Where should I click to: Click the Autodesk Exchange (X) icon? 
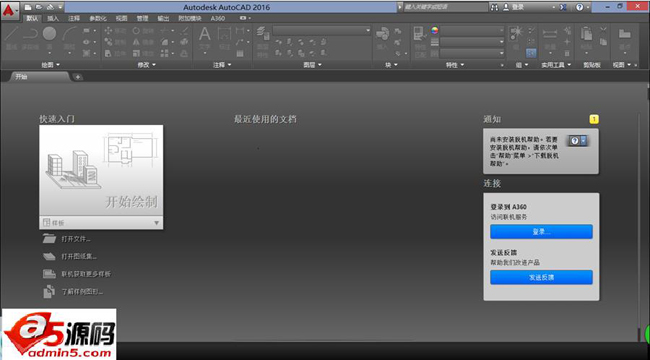point(563,7)
